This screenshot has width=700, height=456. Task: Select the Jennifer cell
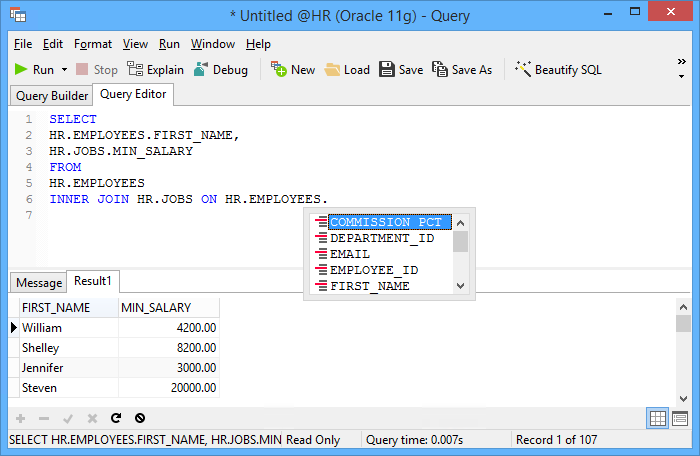pyautogui.click(x=69, y=368)
